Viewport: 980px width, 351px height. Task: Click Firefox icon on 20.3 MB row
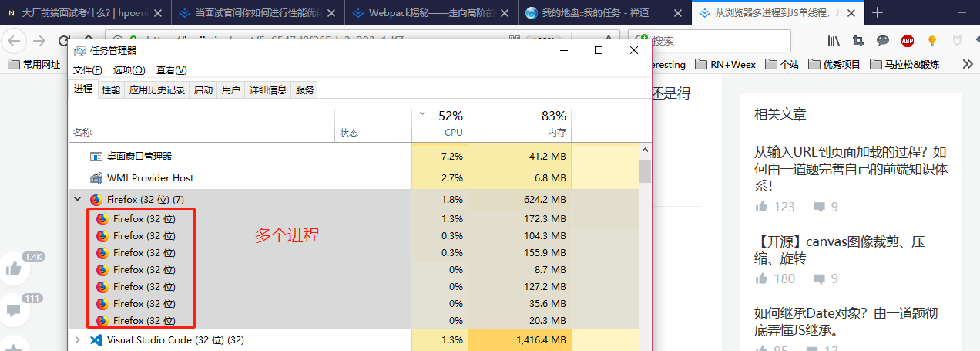pyautogui.click(x=102, y=321)
